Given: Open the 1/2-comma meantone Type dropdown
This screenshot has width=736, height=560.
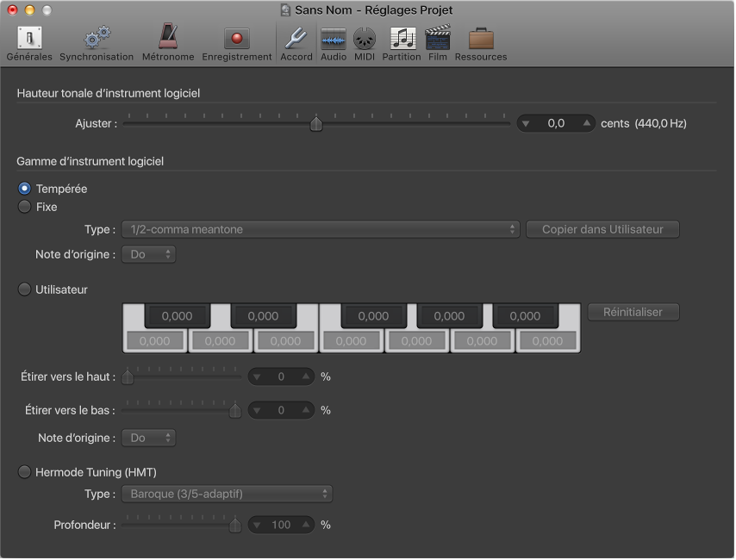Looking at the screenshot, I should (x=321, y=229).
